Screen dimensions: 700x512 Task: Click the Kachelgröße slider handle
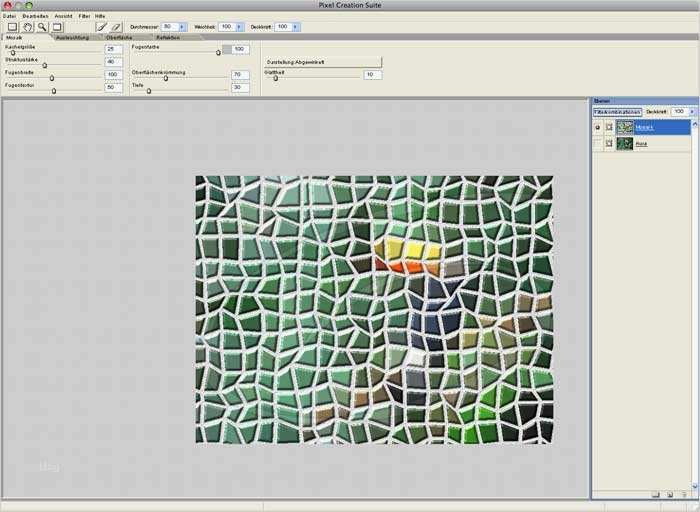[13, 53]
